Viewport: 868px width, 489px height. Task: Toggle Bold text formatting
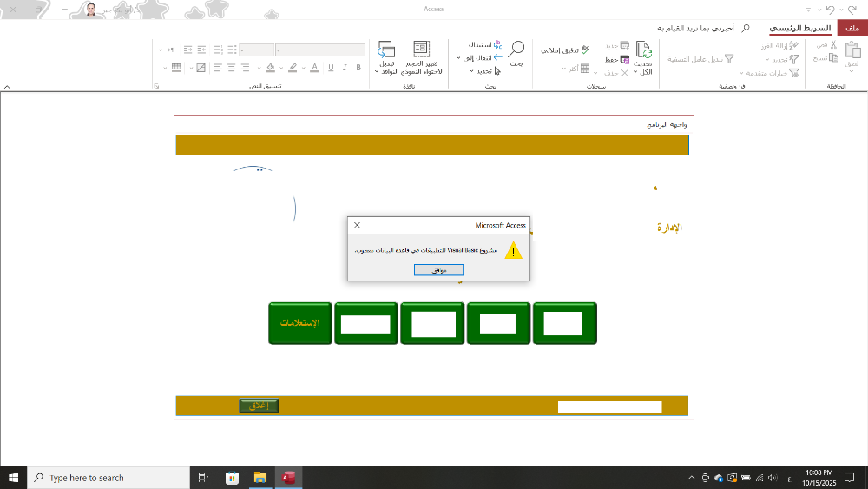pyautogui.click(x=358, y=68)
